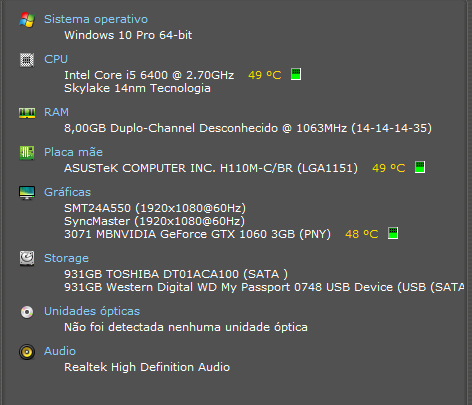
Task: Click the green temperature indicator next to GTX 1060
Action: pyautogui.click(x=393, y=233)
